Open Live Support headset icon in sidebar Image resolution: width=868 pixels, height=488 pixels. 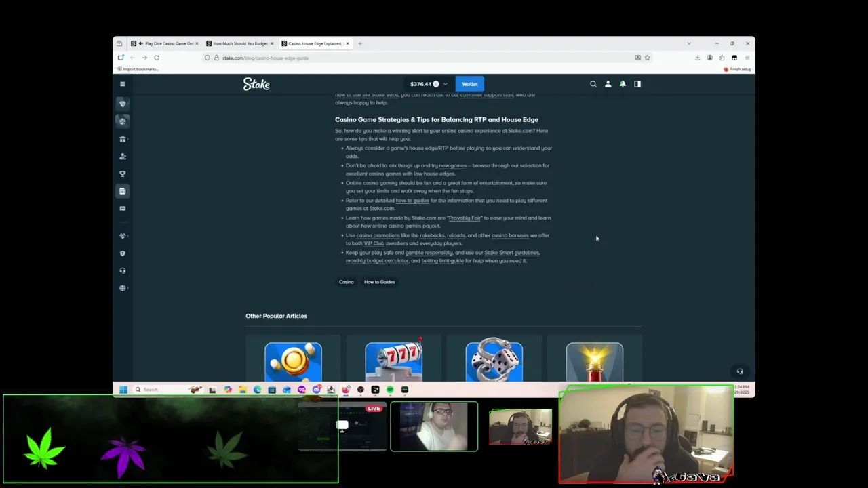123,270
